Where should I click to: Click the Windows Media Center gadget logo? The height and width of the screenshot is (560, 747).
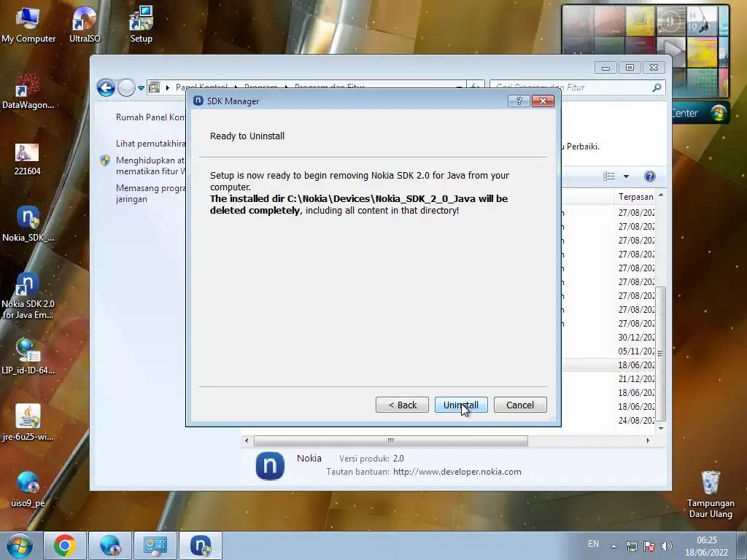click(x=718, y=113)
